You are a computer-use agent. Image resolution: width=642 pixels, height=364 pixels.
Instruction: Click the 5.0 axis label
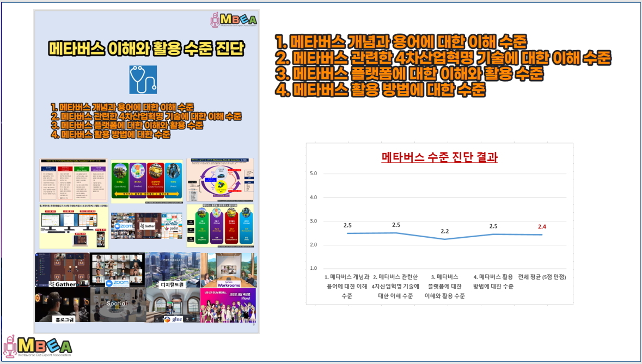tap(313, 174)
